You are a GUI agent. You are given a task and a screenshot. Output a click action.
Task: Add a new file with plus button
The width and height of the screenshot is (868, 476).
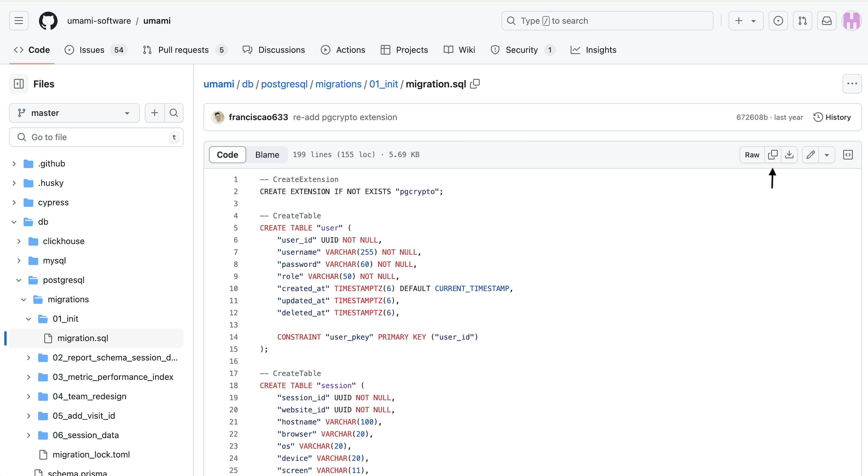click(155, 113)
